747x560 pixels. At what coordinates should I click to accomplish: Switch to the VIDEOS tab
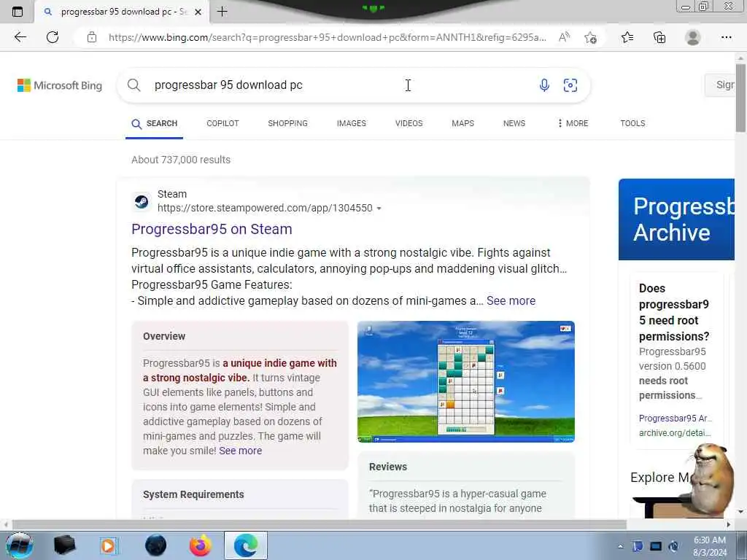(409, 123)
